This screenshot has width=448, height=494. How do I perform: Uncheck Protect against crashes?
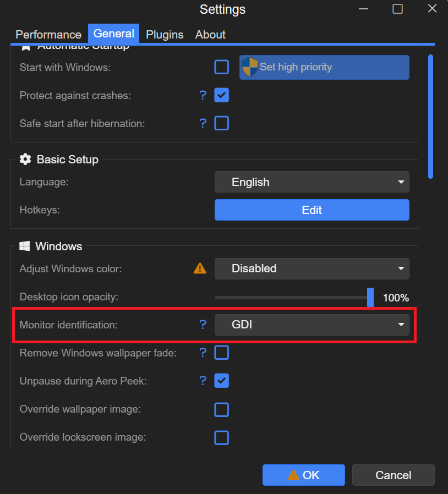pos(221,95)
